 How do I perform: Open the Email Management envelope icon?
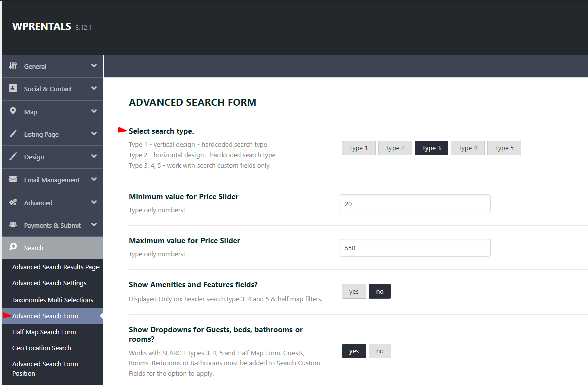(14, 179)
